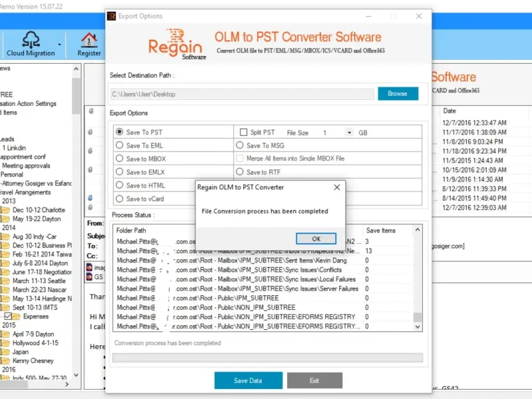Select the April 7-9 Dayton folder
532x399 pixels.
tap(33, 334)
